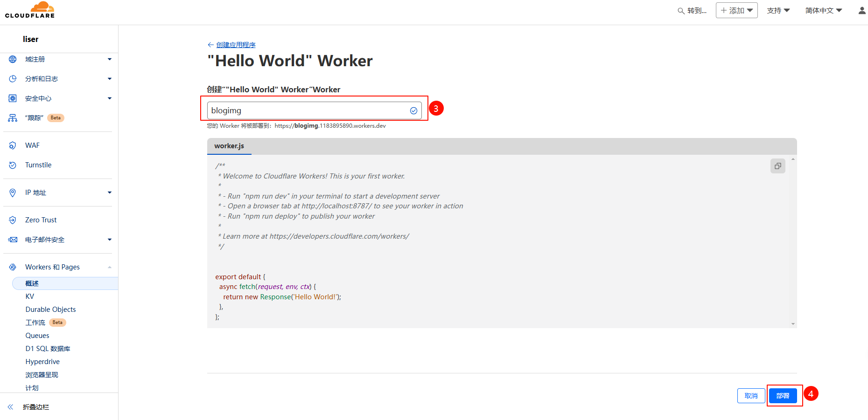
Task: Click the "return new Response" code line
Action: point(282,297)
